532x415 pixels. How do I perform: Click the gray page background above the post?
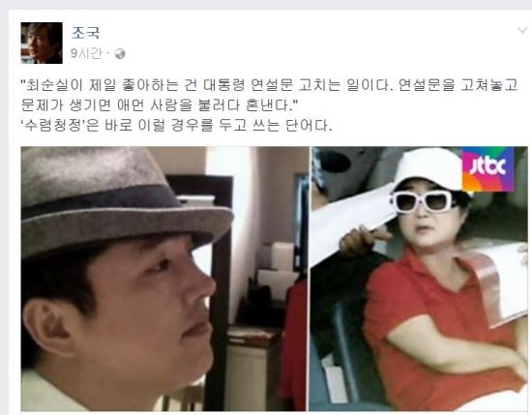(266, 5)
